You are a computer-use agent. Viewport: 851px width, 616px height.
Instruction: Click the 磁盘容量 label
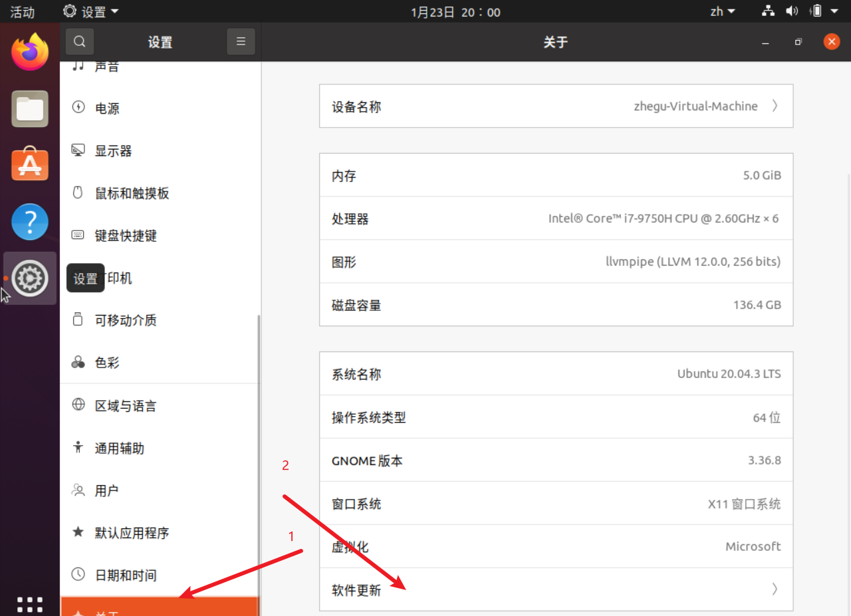coord(356,306)
